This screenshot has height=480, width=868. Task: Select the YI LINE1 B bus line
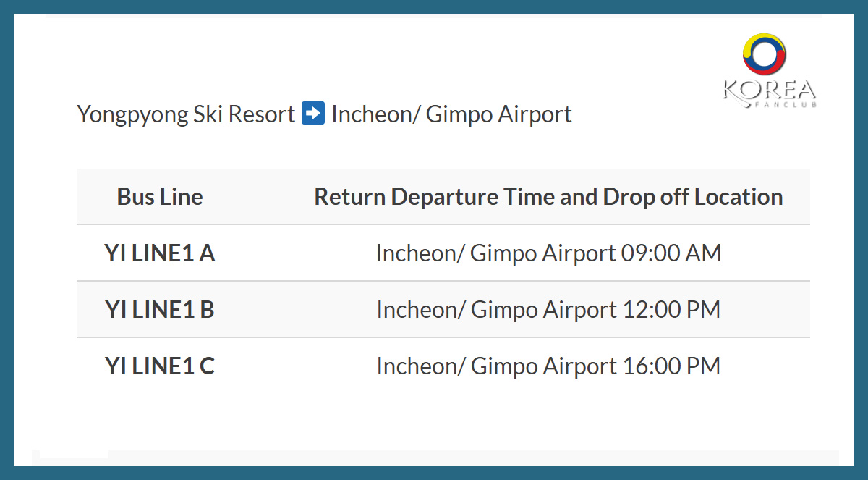click(x=160, y=310)
